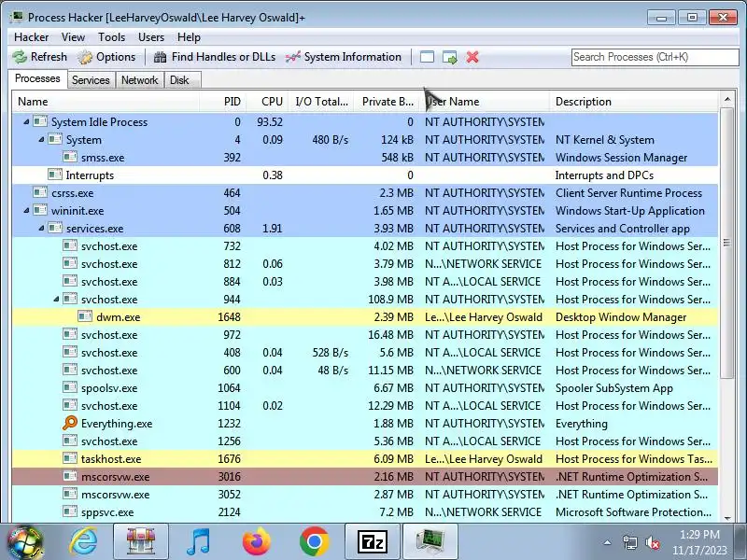Click in the Search Processes field
747x560 pixels.
coord(655,57)
